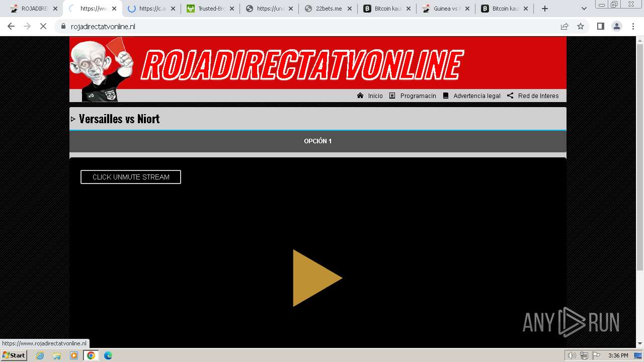The width and height of the screenshot is (644, 362).
Task: Close the ROJADIRE tab
Action: point(55,9)
